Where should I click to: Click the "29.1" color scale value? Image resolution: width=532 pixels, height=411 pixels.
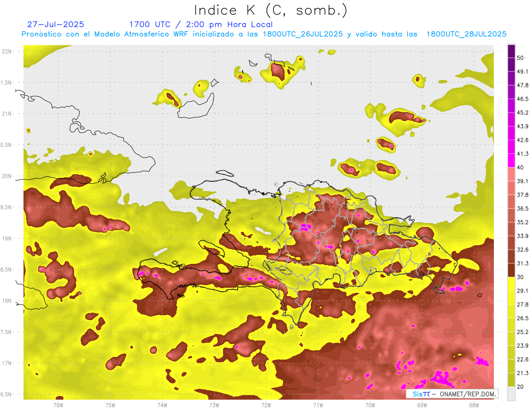(x=523, y=291)
